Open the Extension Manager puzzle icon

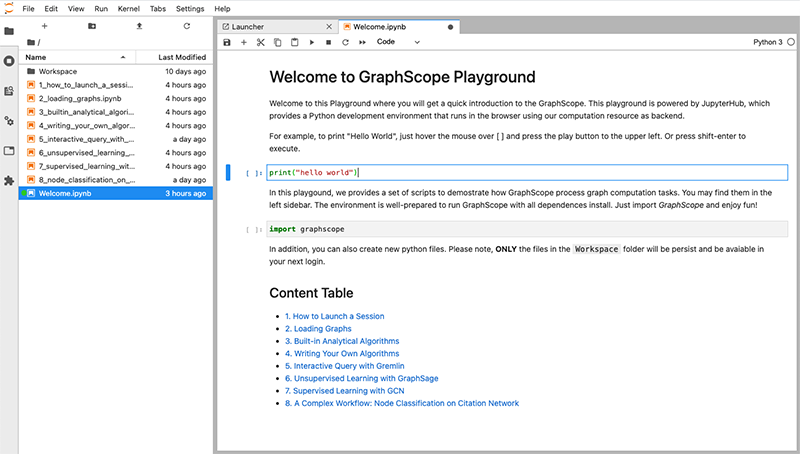(x=9, y=181)
